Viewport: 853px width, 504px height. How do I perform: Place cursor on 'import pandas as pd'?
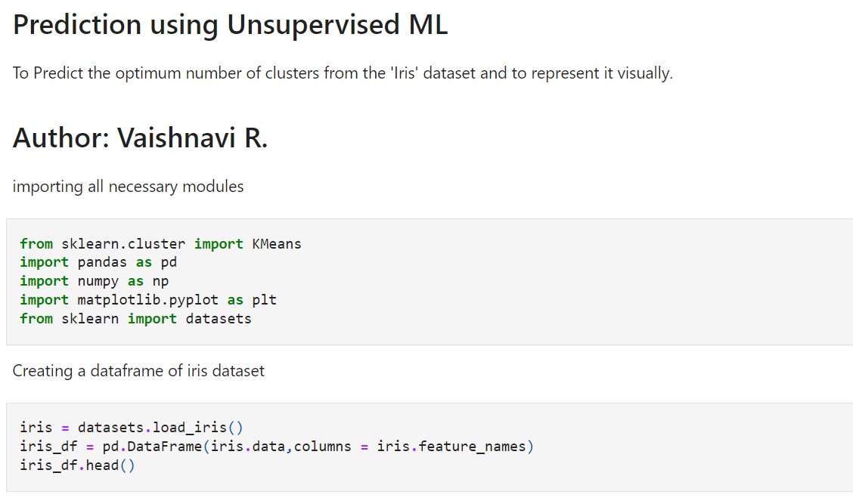click(x=98, y=262)
